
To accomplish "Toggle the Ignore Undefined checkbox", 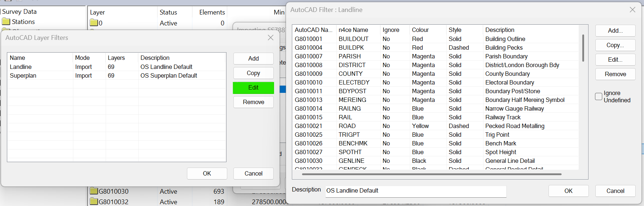I will point(599,96).
